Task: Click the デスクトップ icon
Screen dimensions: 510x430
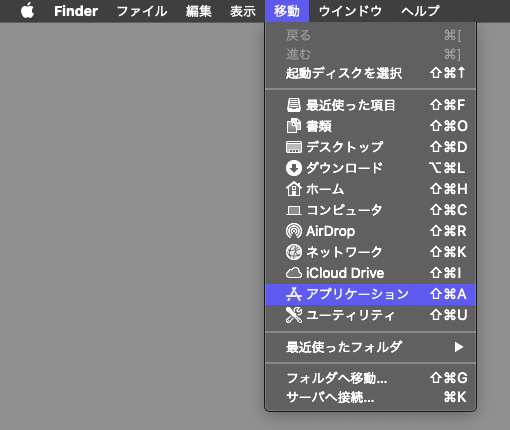Action: pyautogui.click(x=294, y=147)
